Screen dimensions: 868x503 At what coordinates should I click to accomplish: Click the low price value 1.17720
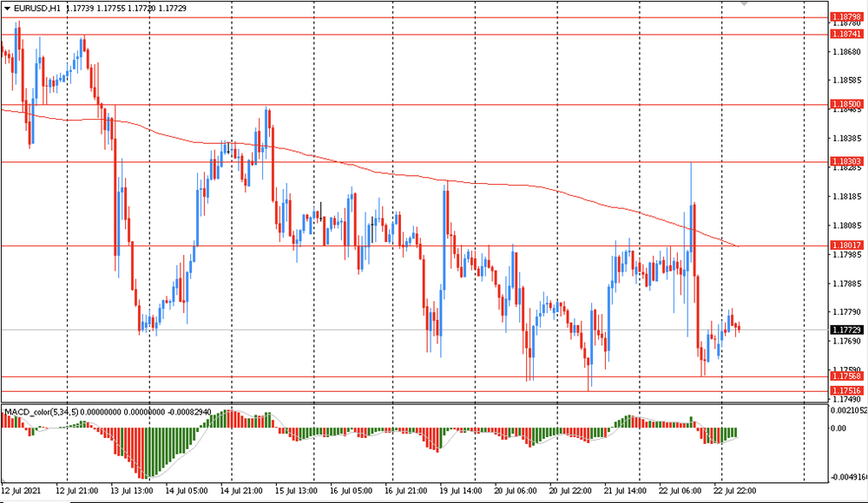(x=142, y=9)
